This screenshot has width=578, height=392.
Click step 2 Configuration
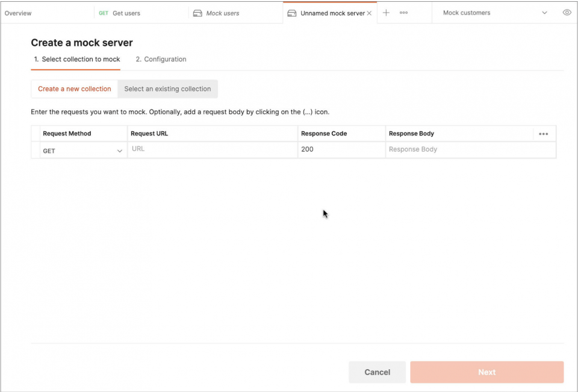point(161,59)
